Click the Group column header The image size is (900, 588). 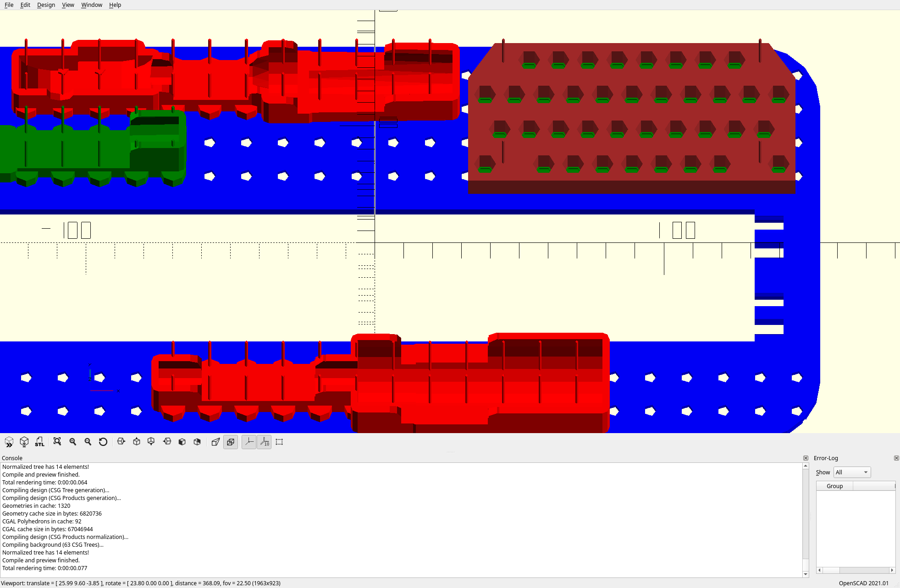pos(834,486)
